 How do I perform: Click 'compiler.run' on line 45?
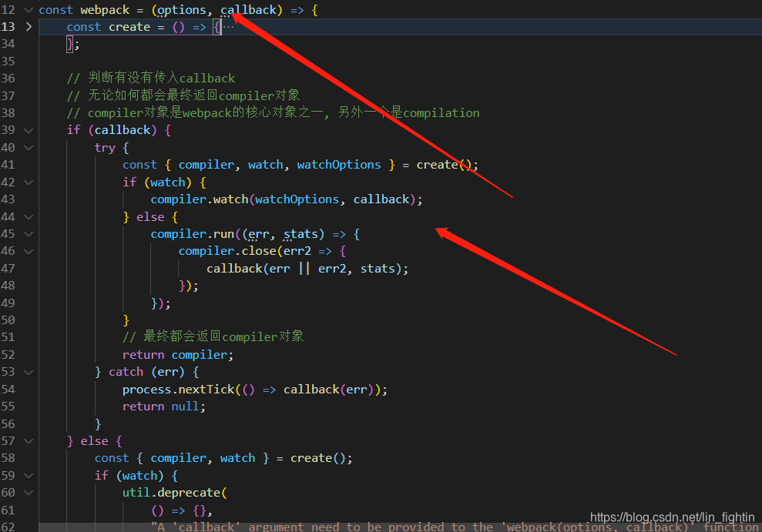[x=193, y=234]
